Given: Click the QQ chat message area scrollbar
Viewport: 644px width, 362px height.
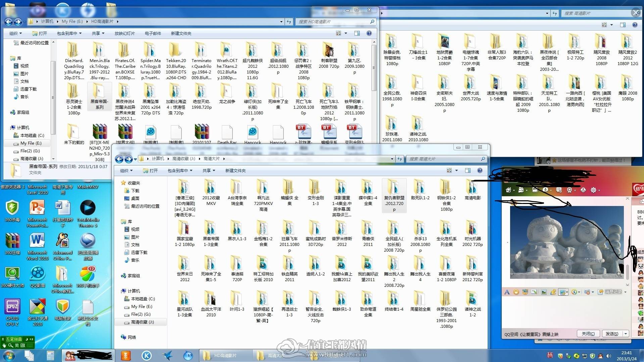Looking at the screenshot, I should (x=627, y=272).
